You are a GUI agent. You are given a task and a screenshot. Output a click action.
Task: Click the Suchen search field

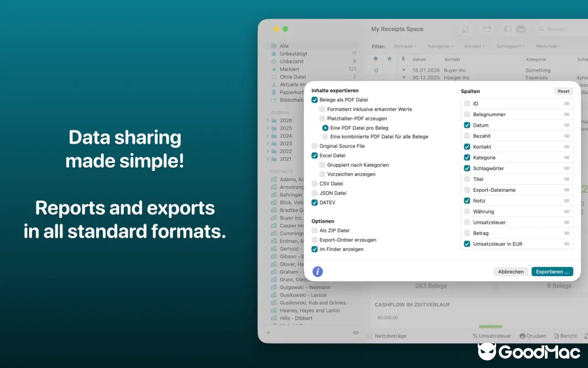[561, 29]
